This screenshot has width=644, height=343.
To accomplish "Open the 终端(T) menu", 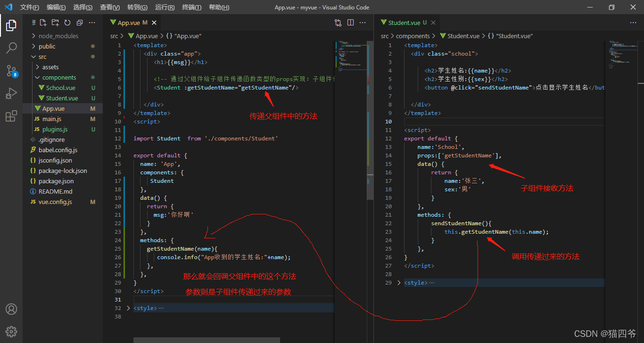I will (191, 7).
